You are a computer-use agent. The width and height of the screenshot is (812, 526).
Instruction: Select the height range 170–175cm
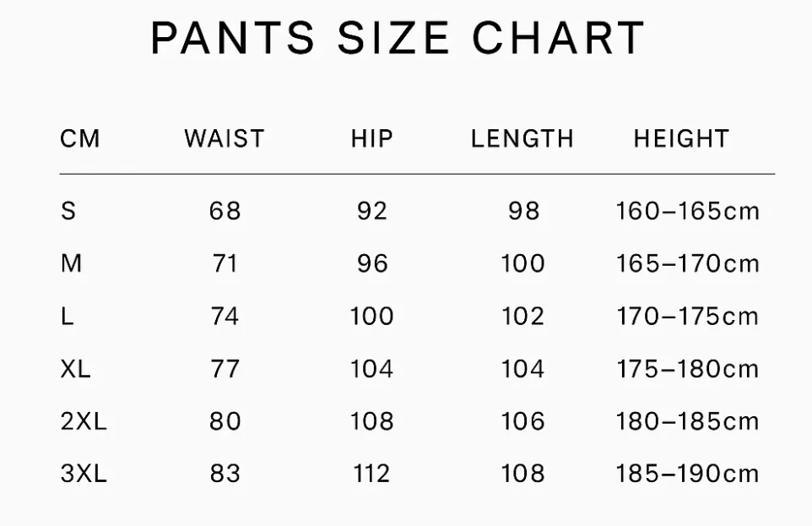pyautogui.click(x=688, y=317)
